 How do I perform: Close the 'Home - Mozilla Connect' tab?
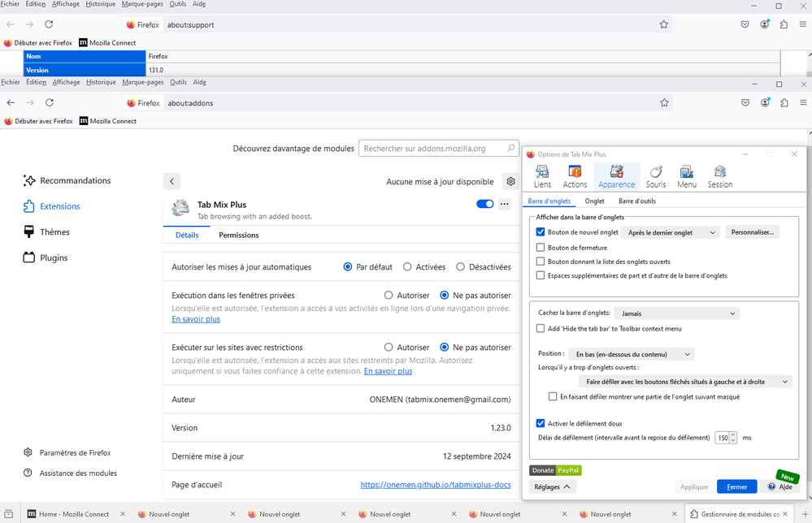coord(123,514)
